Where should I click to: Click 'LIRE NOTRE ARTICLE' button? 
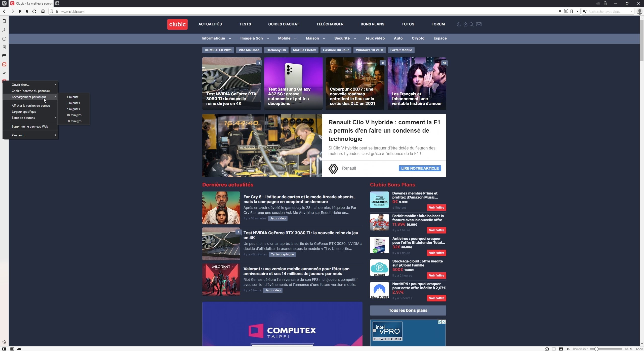click(420, 168)
